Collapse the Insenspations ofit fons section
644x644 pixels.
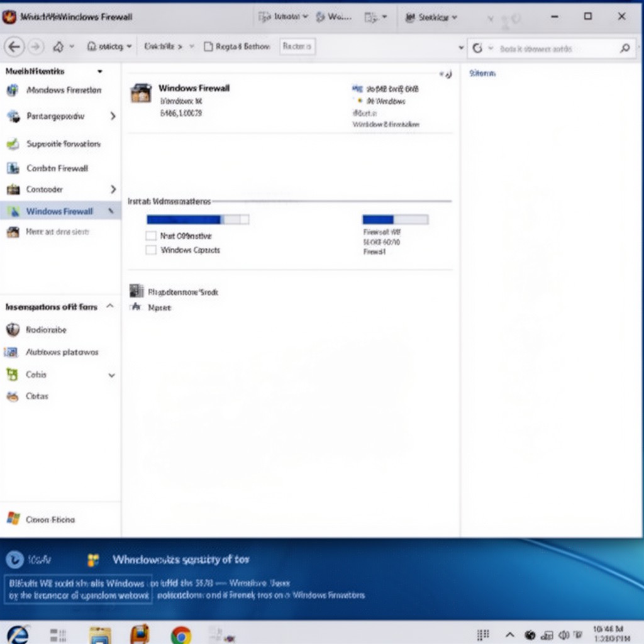[109, 306]
